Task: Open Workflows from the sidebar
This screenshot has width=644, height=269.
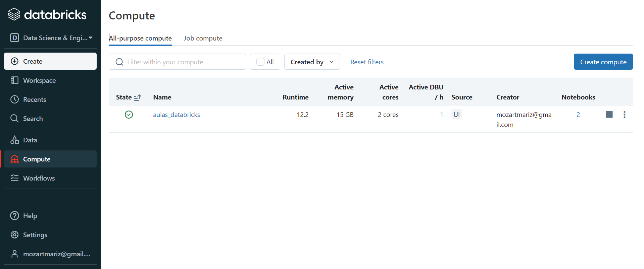Action: point(50,178)
